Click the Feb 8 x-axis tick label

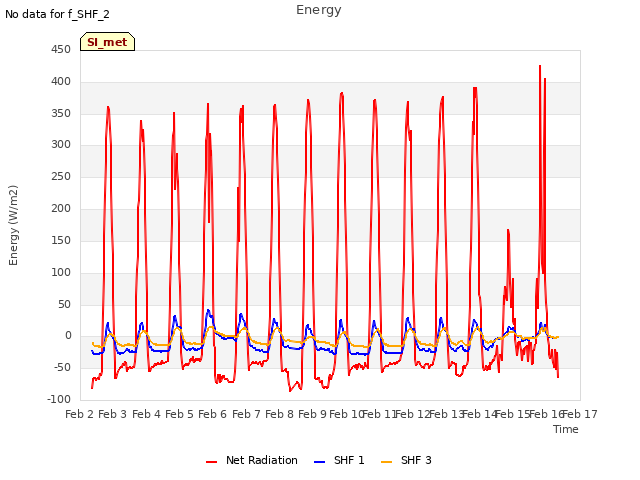(279, 414)
